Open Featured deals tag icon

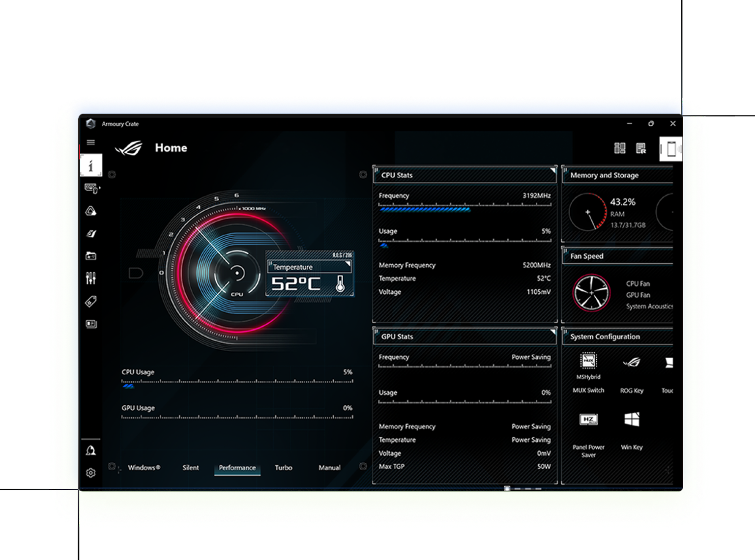91,301
